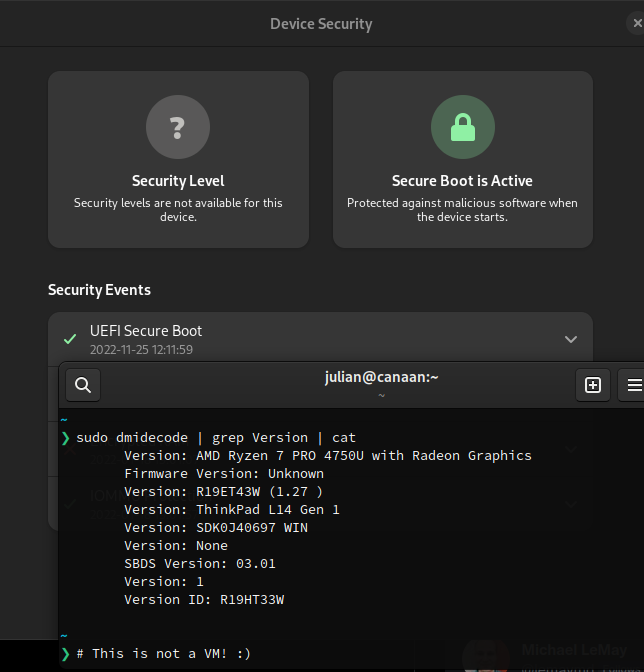Click the julian@canaan terminal title
Image resolution: width=644 pixels, height=672 pixels.
coord(381,377)
